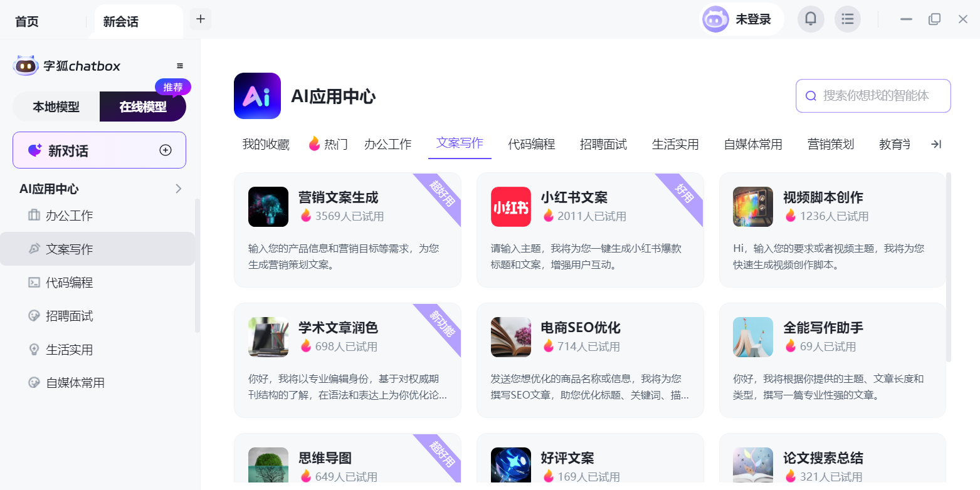The image size is (980, 490).
Task: Click the 全能写作助手 thumbnail
Action: click(753, 337)
